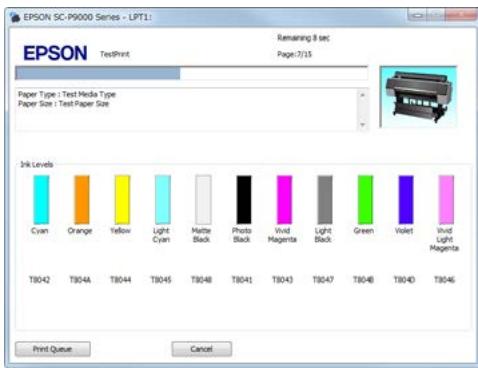This screenshot has width=478, height=368.
Task: Click the Violet ink label
Action: tap(404, 231)
